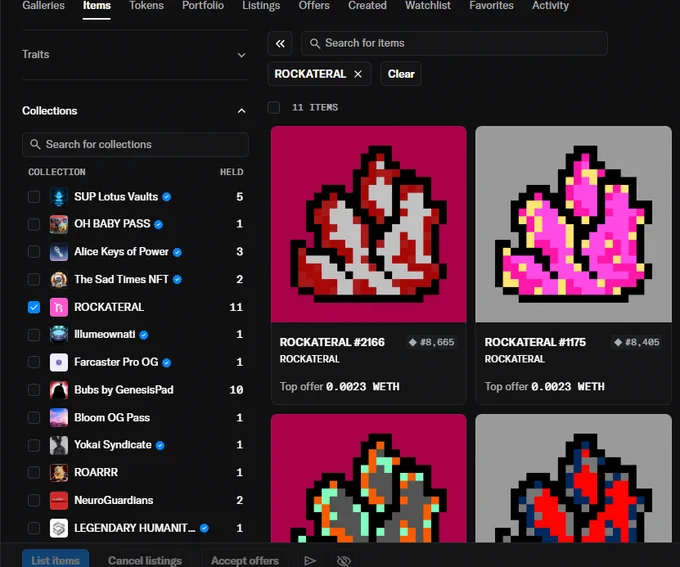Check the OH BABY PASS checkbox

[34, 224]
